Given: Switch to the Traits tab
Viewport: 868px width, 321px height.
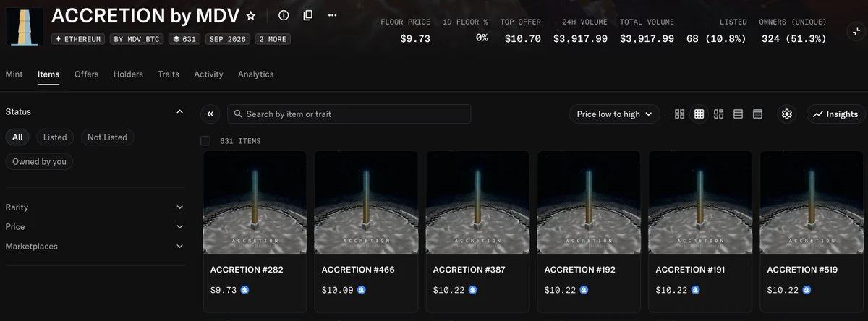Looking at the screenshot, I should (169, 74).
